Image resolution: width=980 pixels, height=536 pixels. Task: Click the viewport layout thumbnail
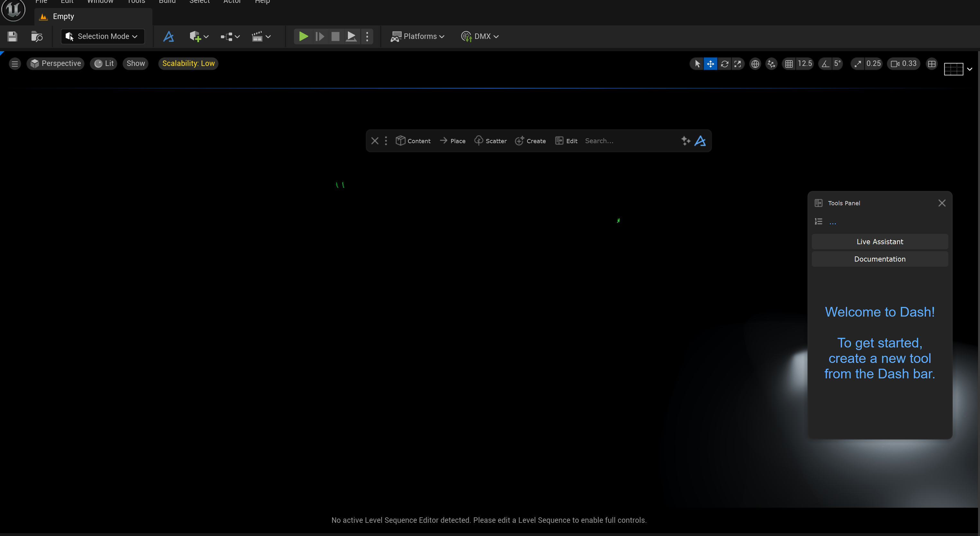click(953, 69)
